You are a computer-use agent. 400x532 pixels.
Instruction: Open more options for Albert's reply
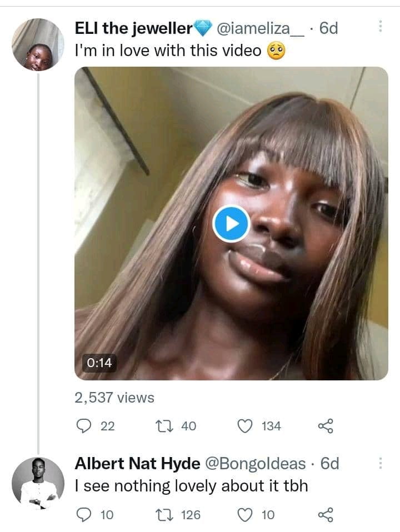click(x=381, y=463)
